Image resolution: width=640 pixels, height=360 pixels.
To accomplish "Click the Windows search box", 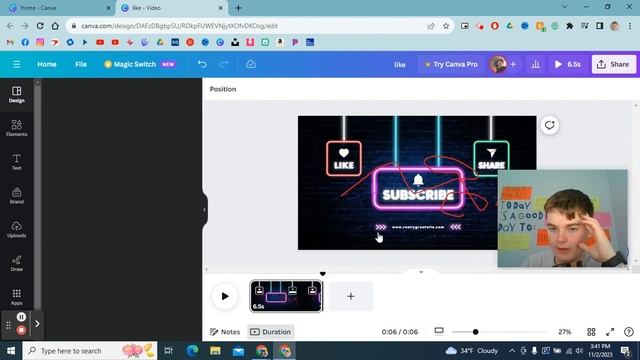I will [x=90, y=351].
